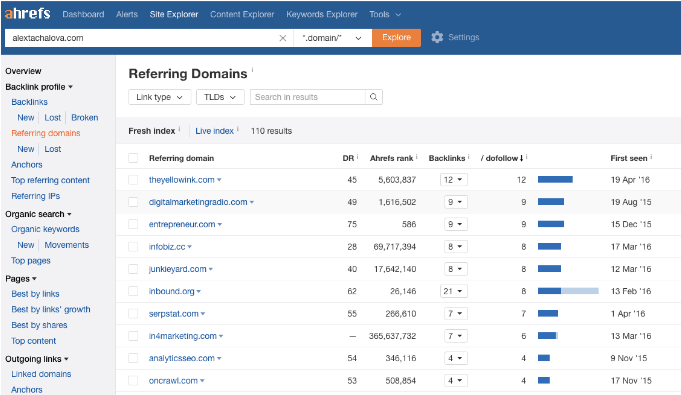Open Referring IPs sidebar link
Viewport: 681px width, 395px height.
(36, 196)
